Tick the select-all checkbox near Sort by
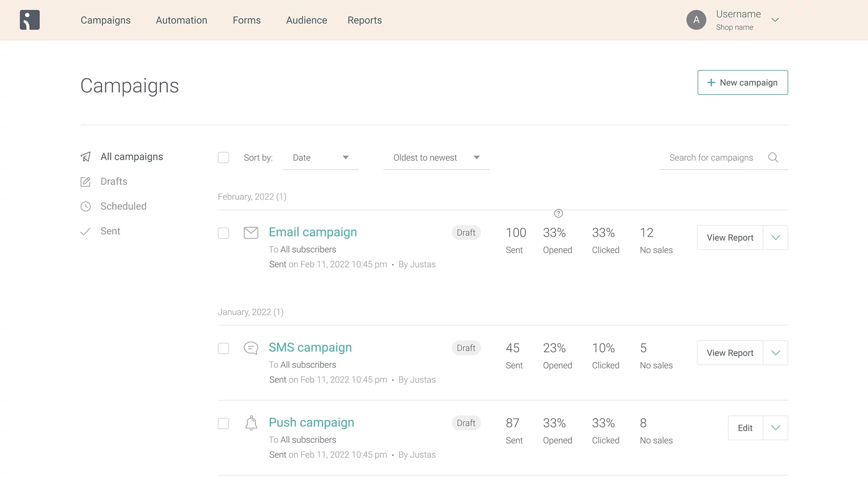Image resolution: width=868 pixels, height=488 pixels. [223, 158]
